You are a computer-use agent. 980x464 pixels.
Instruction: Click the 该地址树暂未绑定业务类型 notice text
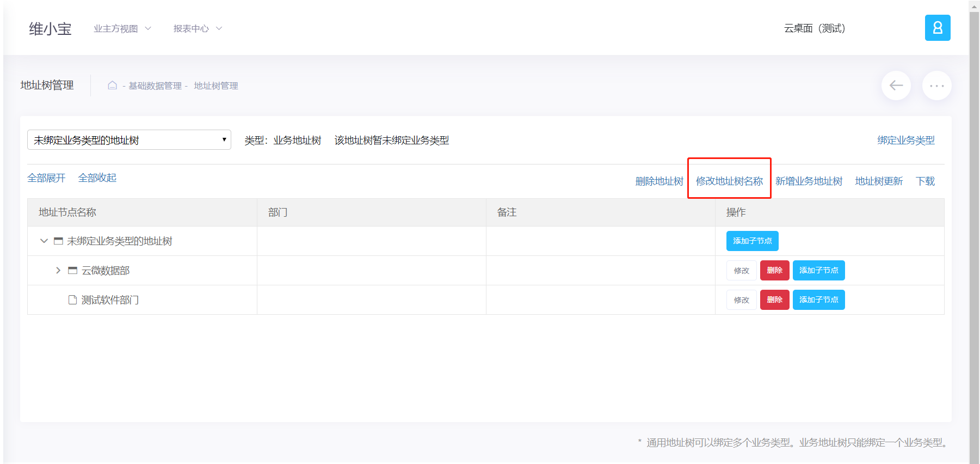click(x=392, y=140)
